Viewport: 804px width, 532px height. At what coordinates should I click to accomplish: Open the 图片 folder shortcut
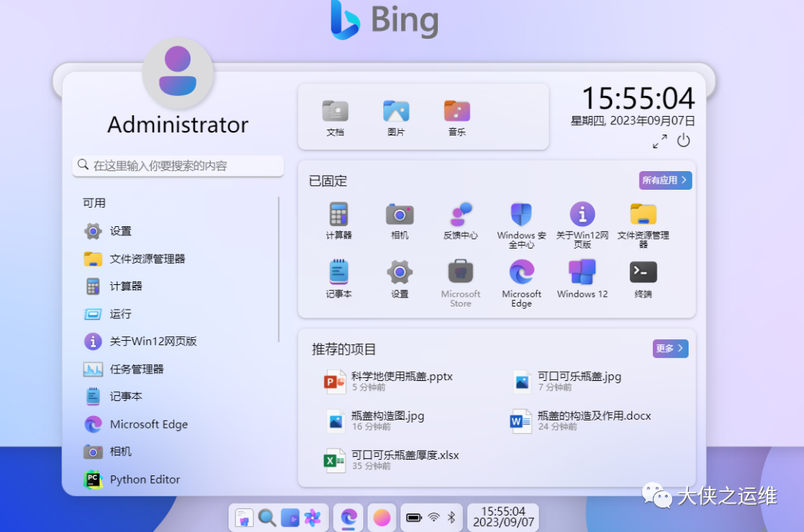[396, 118]
